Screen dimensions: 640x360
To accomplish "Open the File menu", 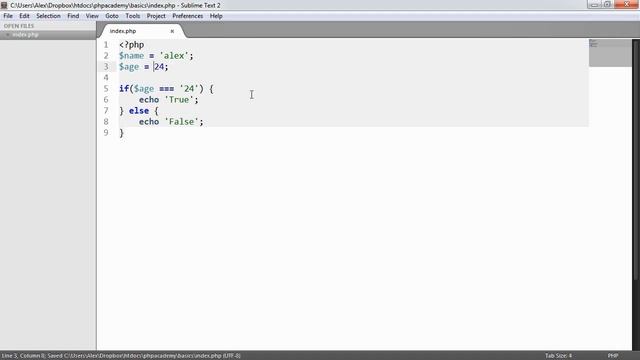I will point(8,16).
